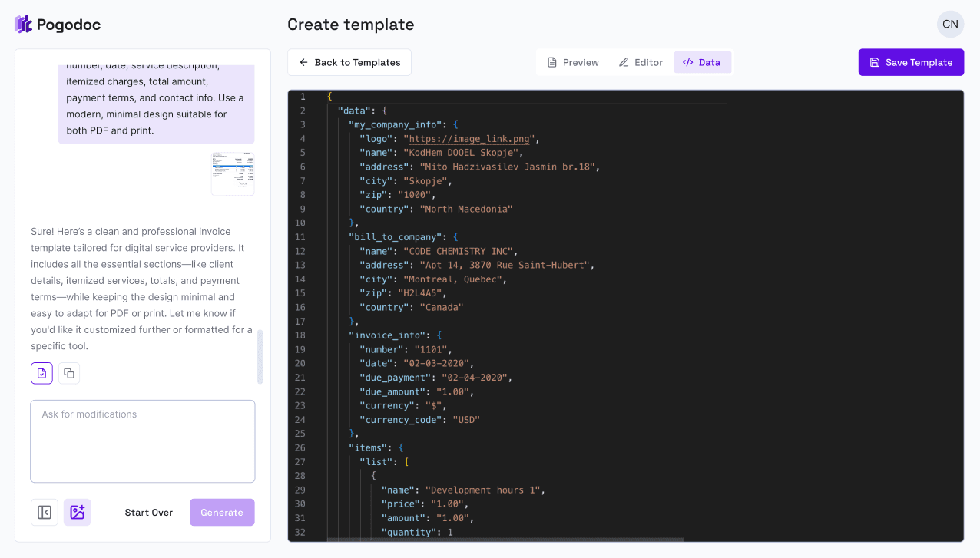Screen dimensions: 980x558
Task: Switch to the Editor tab
Action: (x=641, y=62)
